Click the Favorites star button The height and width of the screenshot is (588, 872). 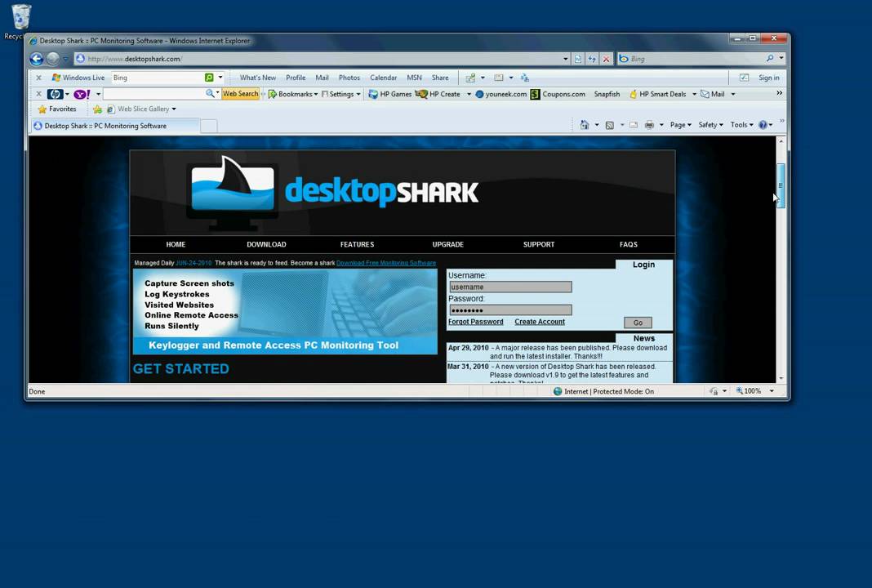coord(56,109)
